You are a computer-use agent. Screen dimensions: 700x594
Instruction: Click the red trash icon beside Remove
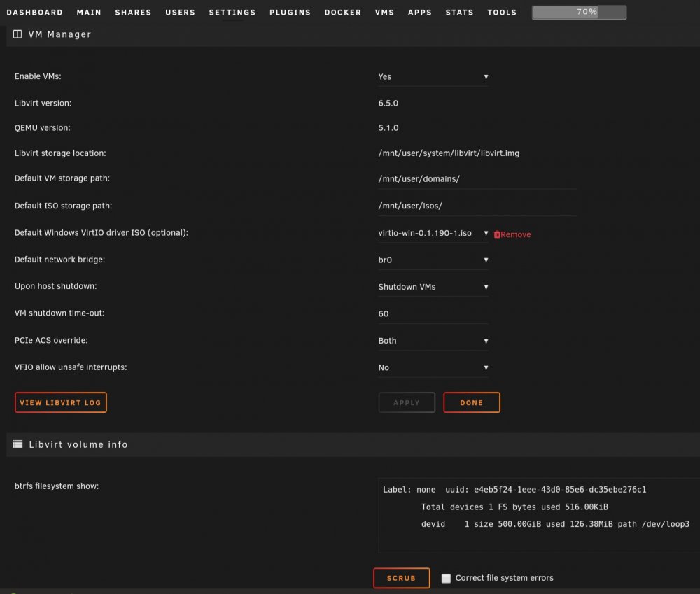pos(497,234)
